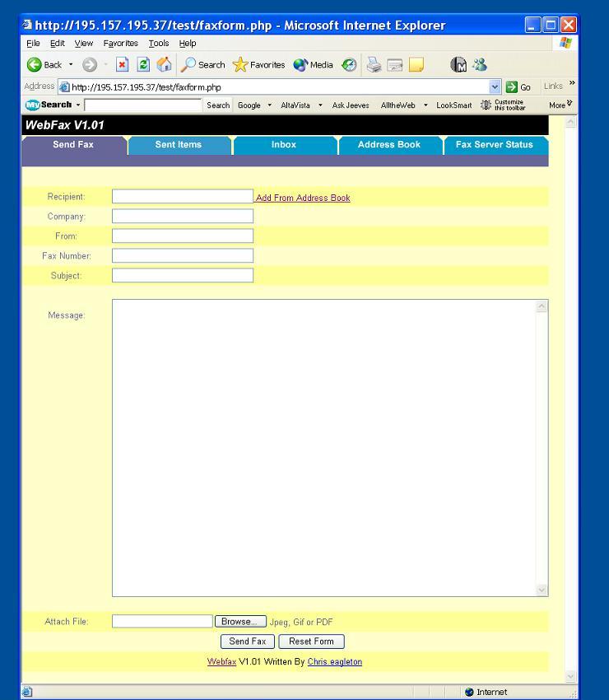
Task: Open the Tools menu
Action: point(159,44)
